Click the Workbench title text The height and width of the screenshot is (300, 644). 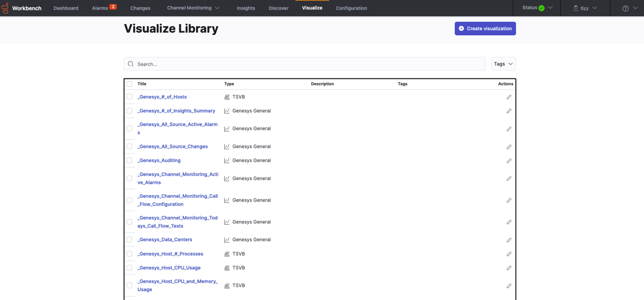(27, 8)
